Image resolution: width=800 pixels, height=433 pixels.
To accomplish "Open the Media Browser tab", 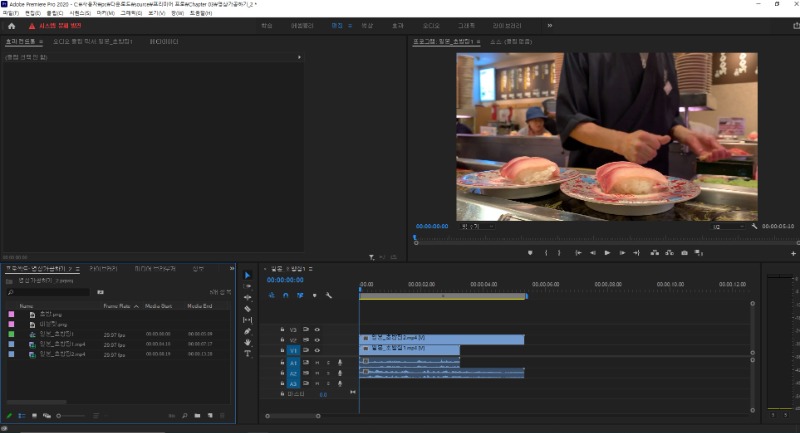I will (155, 269).
